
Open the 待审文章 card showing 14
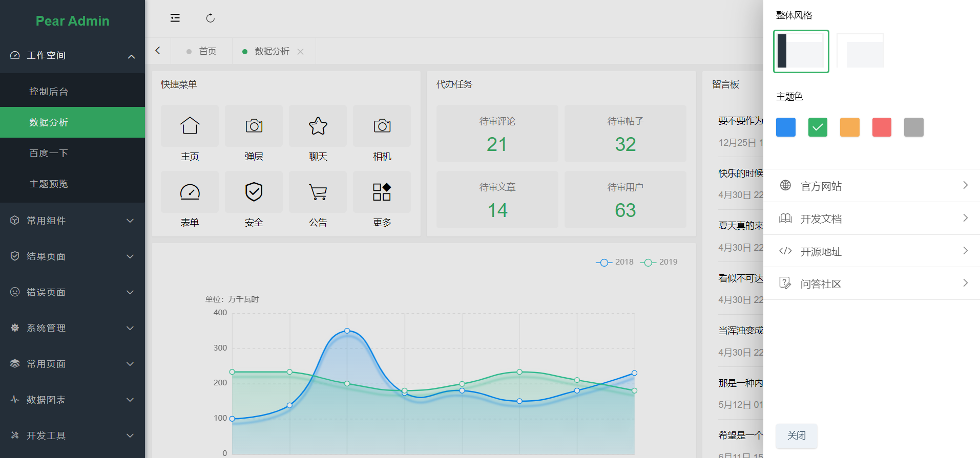tap(497, 200)
